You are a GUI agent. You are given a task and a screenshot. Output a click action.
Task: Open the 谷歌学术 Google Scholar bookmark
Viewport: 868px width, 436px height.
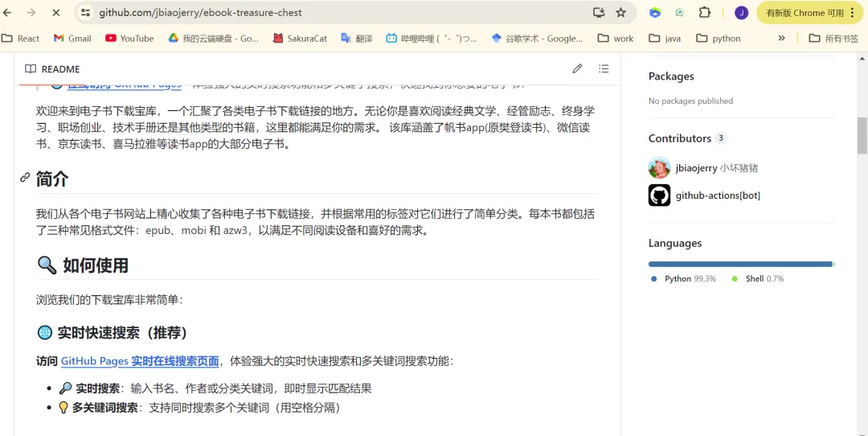(536, 39)
